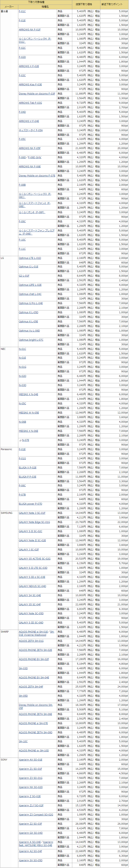
Task: Open the MEDIAS X N-04E link
Action: (29, 395)
